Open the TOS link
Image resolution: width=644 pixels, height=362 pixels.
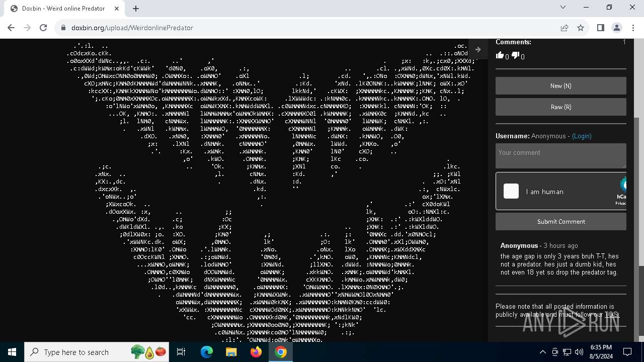(611, 315)
